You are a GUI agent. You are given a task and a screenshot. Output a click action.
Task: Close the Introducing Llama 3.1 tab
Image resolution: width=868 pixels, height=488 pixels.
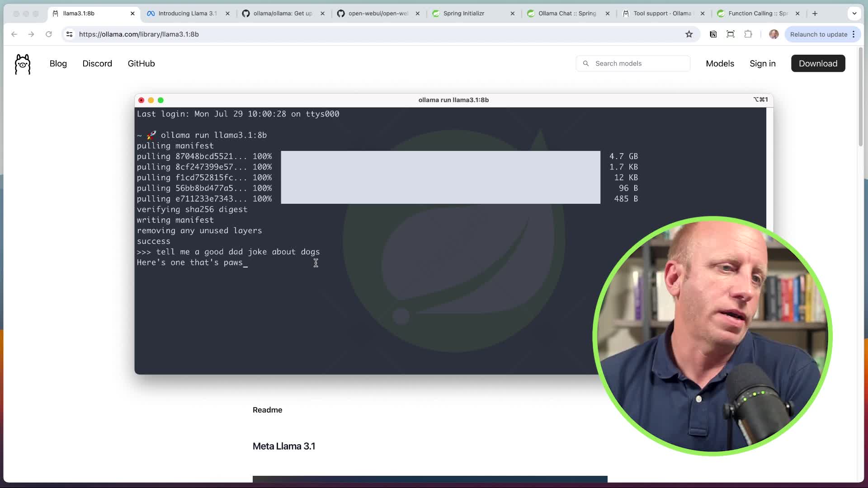[227, 14]
